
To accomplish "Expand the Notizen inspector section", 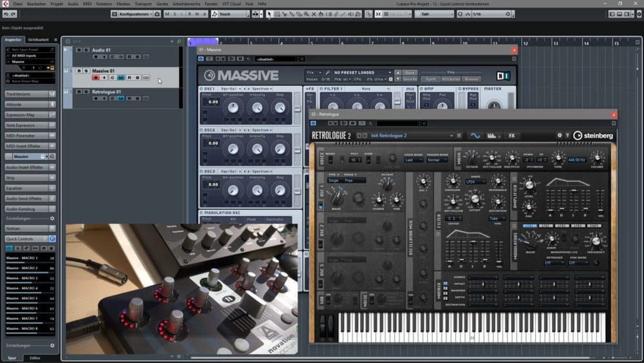I will (30, 229).
